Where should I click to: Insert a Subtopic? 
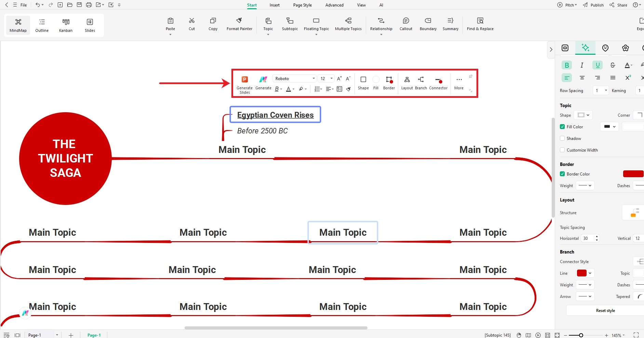[290, 24]
